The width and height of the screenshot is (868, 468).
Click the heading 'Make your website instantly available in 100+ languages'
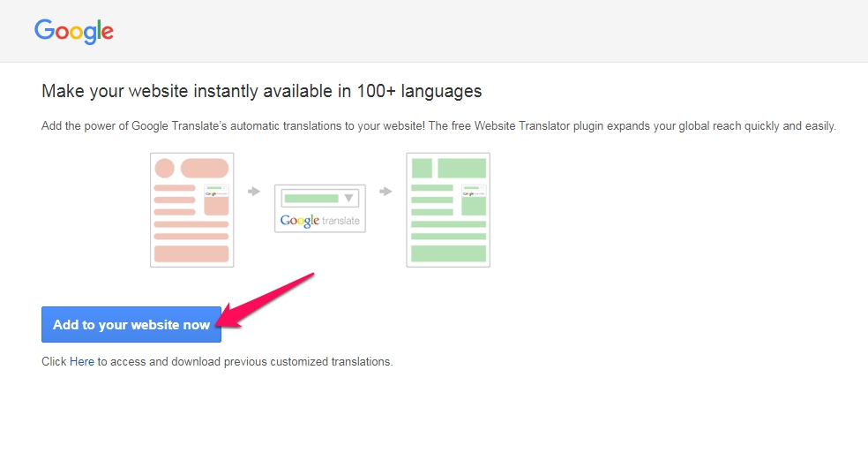click(262, 91)
